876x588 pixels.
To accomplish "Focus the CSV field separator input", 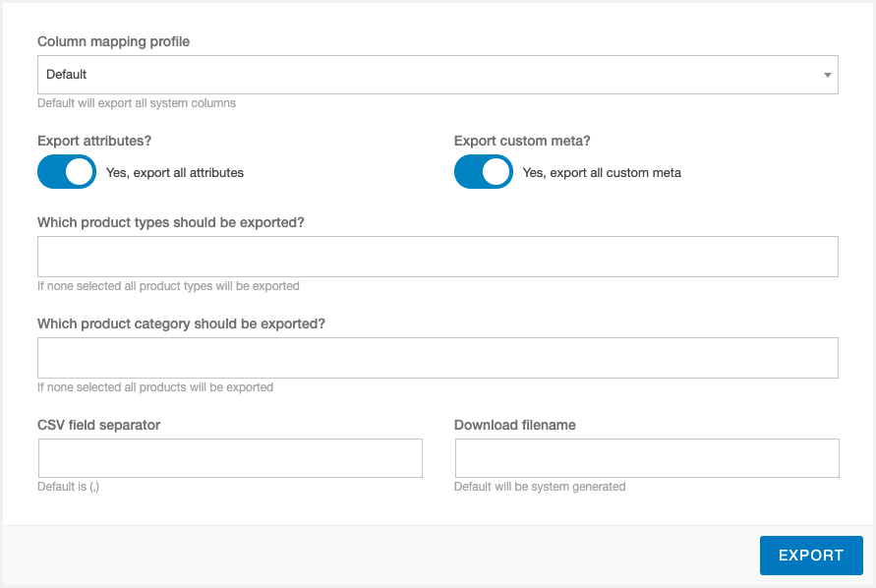I will click(230, 458).
